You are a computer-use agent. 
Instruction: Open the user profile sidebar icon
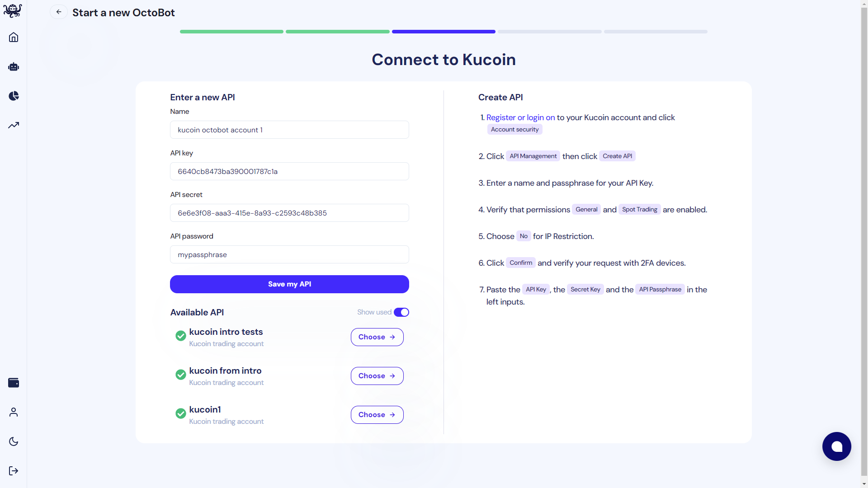14,412
